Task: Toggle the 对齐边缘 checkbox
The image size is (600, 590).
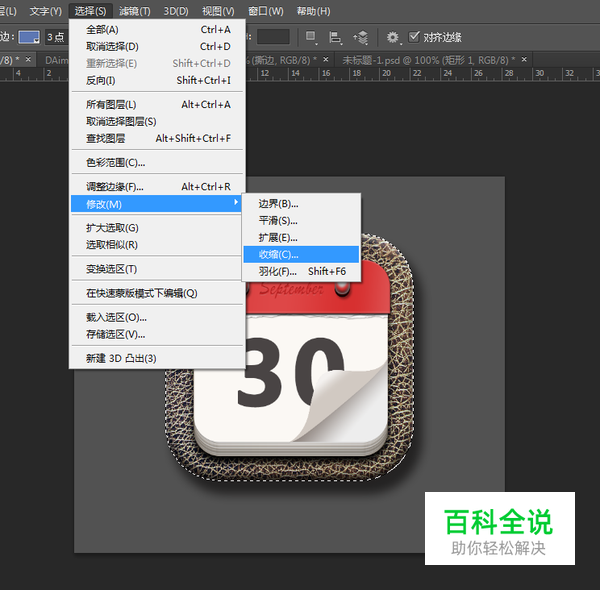Action: (414, 37)
